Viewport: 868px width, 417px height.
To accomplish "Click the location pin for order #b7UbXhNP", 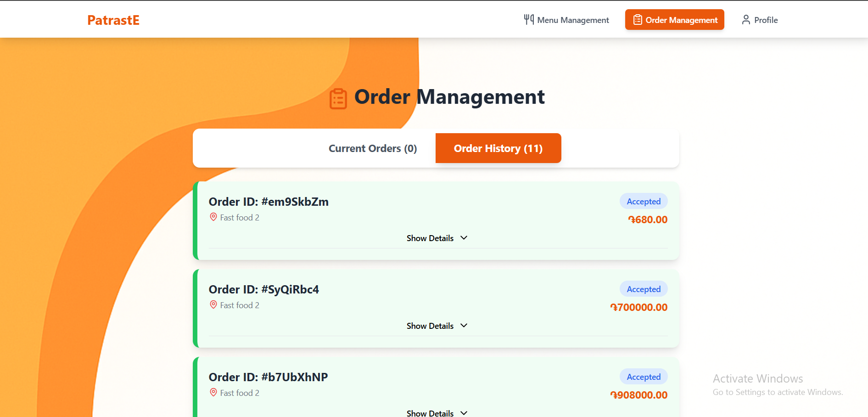I will [x=213, y=392].
